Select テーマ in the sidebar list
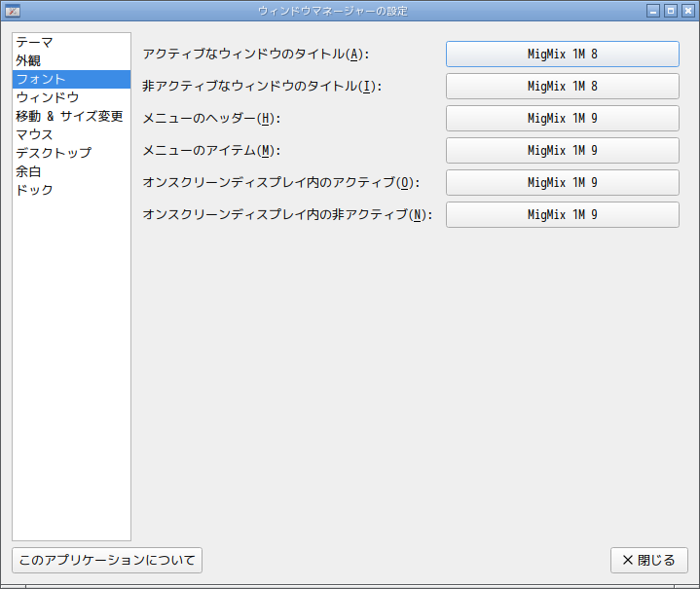Viewport: 700px width, 589px height. click(35, 42)
